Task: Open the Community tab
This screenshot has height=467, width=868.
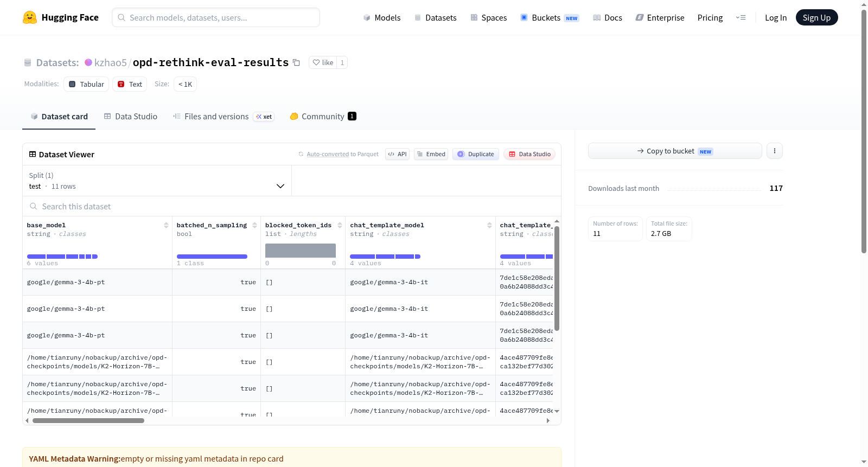Action: tap(323, 116)
